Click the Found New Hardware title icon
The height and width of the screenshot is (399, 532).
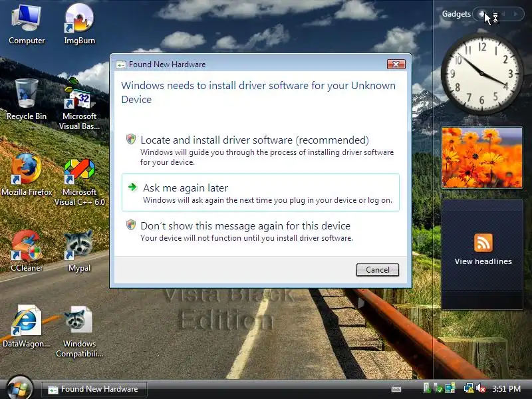tap(121, 65)
